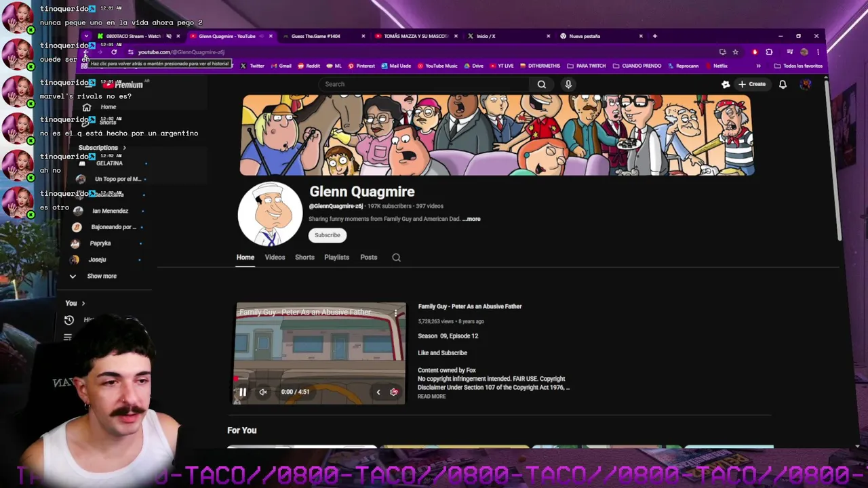This screenshot has width=868, height=488.
Task: Open the Twitter bookmark
Action: pos(252,66)
